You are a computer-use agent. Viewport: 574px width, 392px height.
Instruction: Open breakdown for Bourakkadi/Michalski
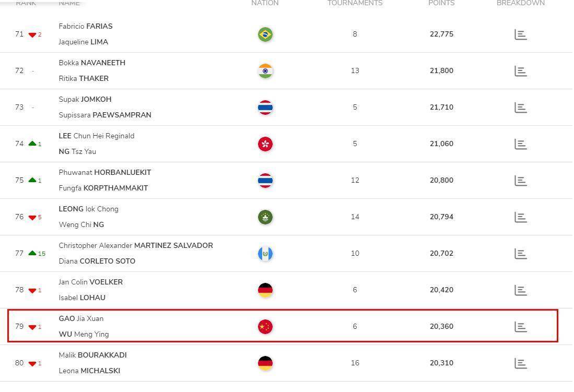click(521, 363)
